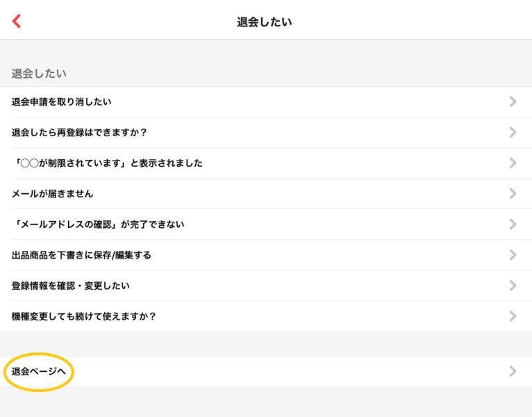This screenshot has height=417, width=532.
Task: Click chevron on 退会ページへ row
Action: (x=513, y=371)
